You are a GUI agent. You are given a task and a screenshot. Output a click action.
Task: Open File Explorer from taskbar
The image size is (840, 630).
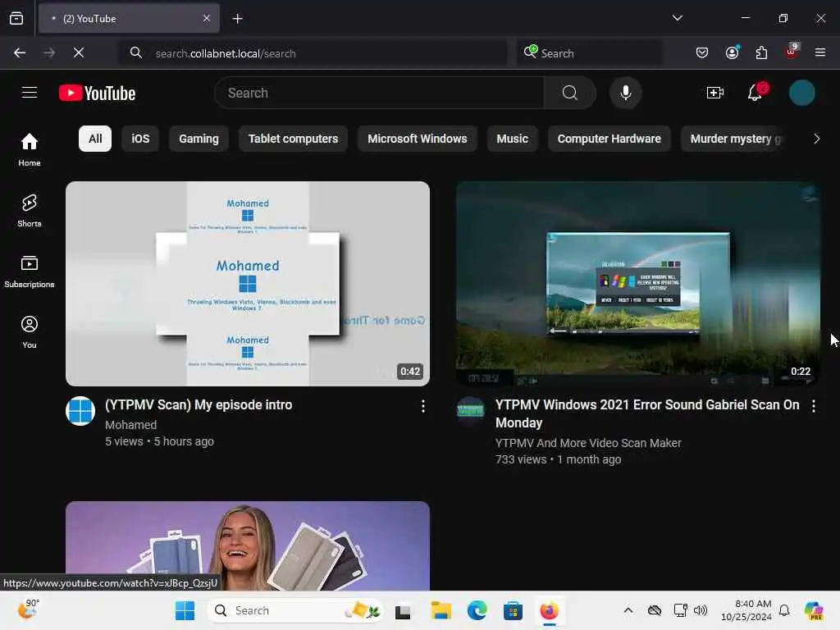click(x=441, y=610)
